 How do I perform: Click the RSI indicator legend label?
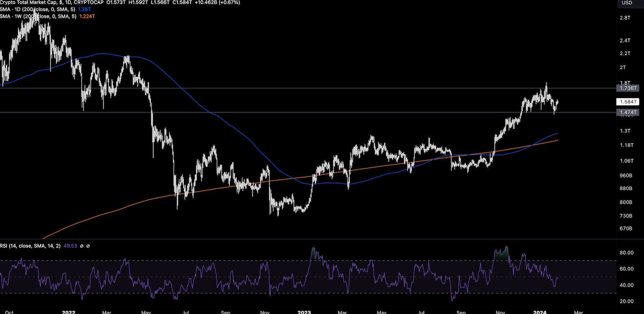click(x=30, y=246)
